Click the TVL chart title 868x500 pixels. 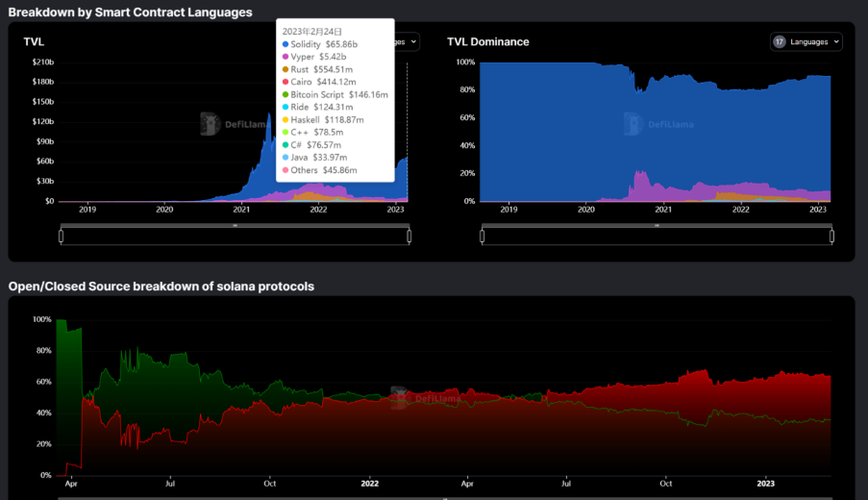point(34,42)
